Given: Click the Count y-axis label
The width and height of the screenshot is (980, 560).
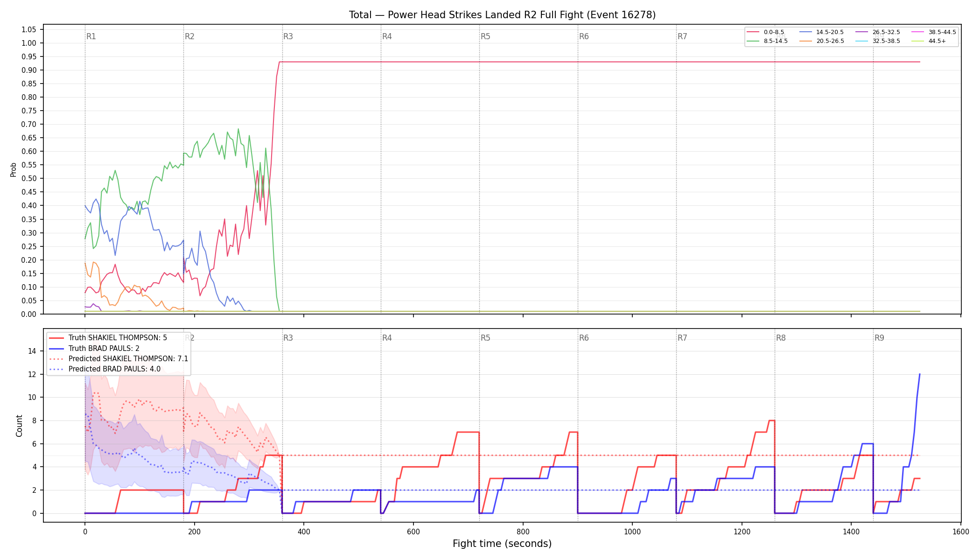Looking at the screenshot, I should [x=19, y=426].
